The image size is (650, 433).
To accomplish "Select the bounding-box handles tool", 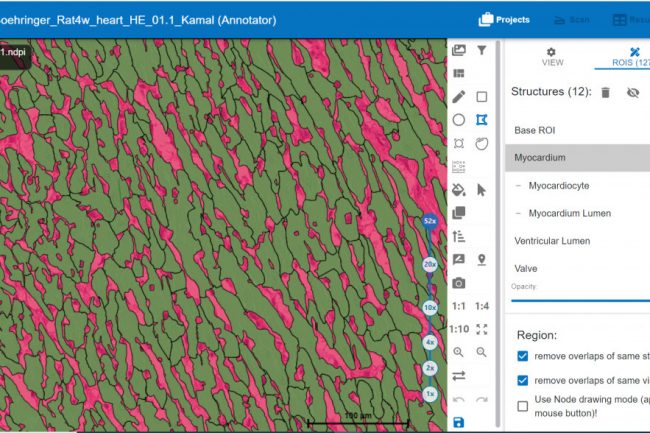I will (x=458, y=143).
